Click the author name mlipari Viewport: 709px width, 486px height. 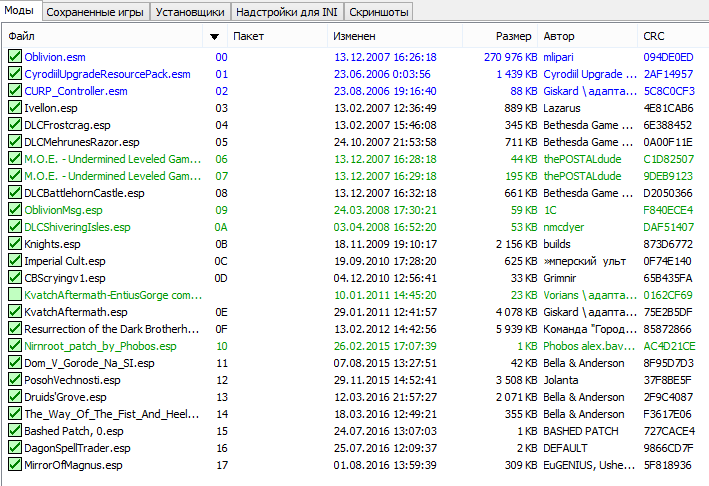point(558,57)
